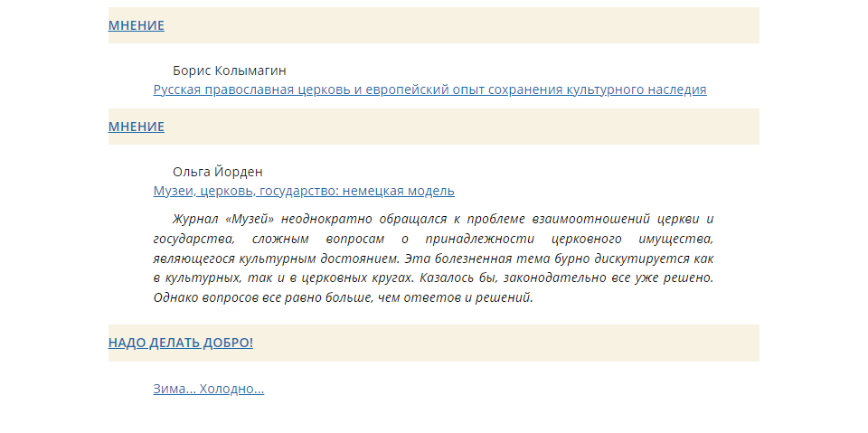Open article Музеи, церковь, государство: немецкая модель
The image size is (868, 433).
304,191
